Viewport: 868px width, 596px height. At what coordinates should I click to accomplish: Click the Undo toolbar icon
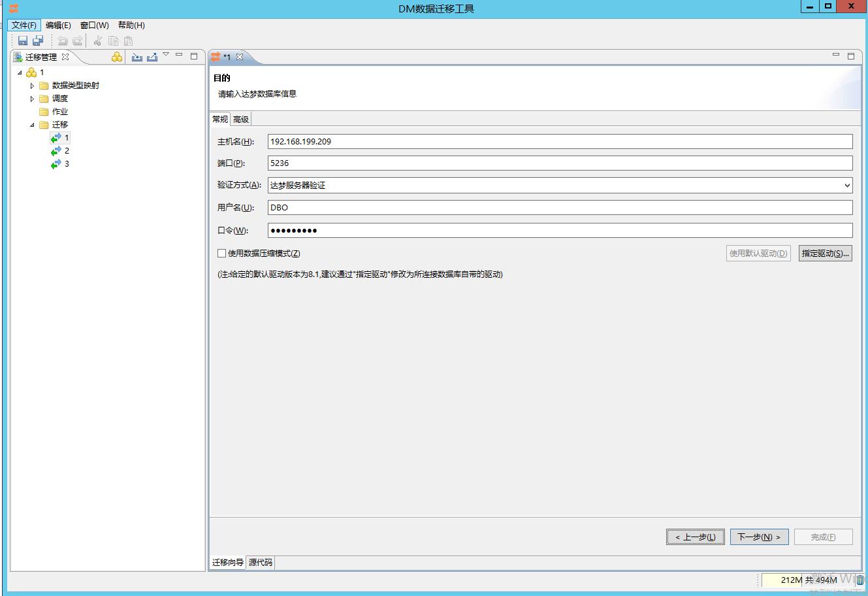point(63,41)
